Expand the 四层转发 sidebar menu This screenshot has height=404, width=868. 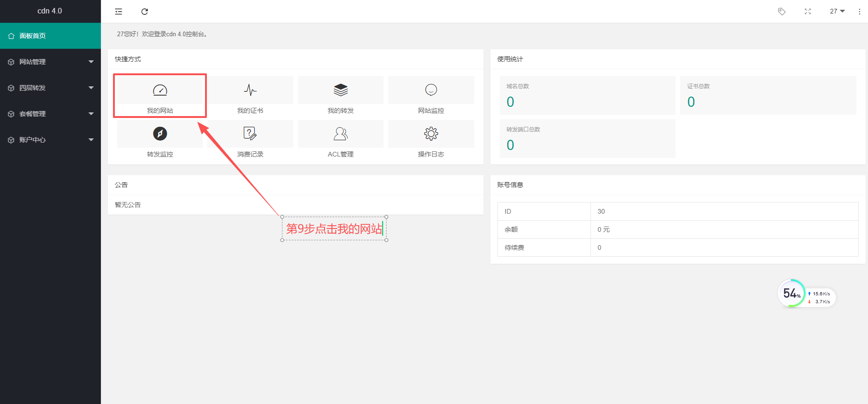click(x=50, y=88)
